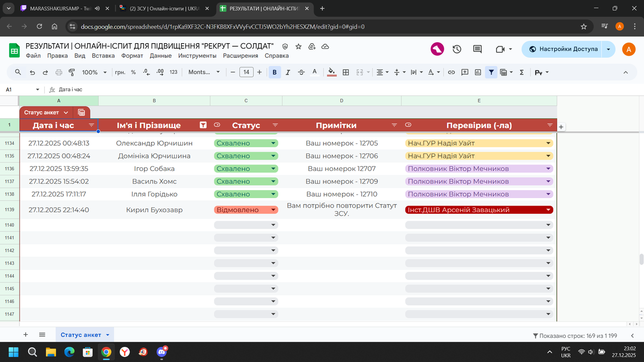Decrease decimal places
Screen dimensions: 644x362
point(146,72)
